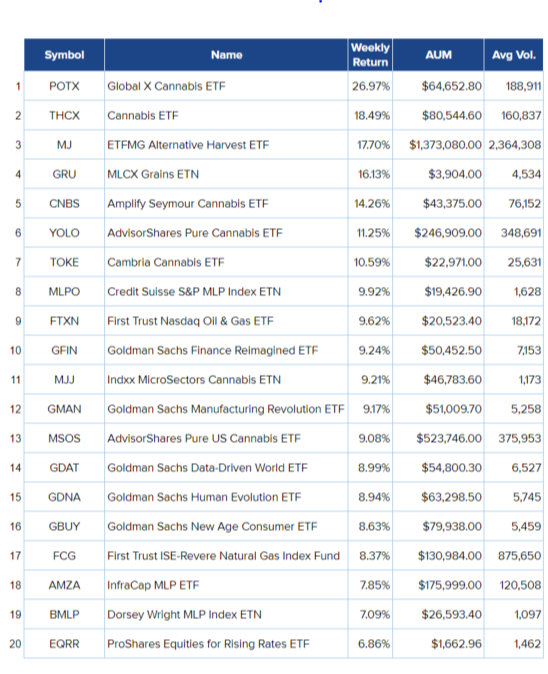Select the GDAT symbol cell
548x674 pixels.
pos(64,468)
